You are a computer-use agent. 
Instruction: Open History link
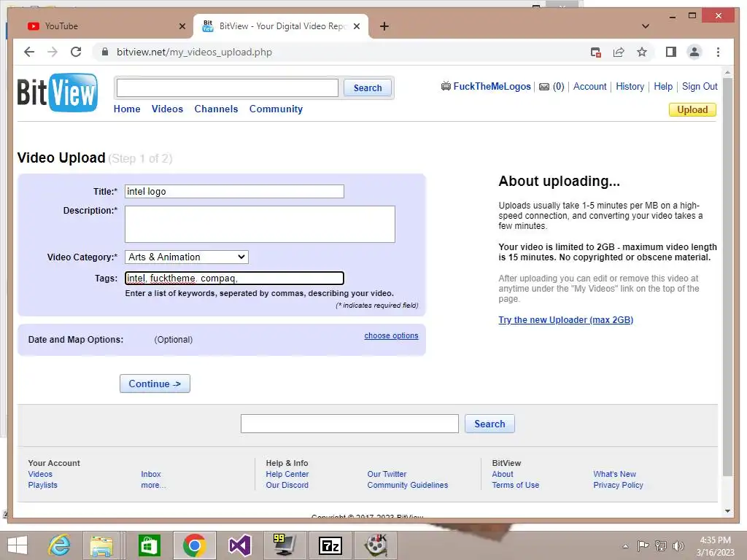click(x=630, y=87)
